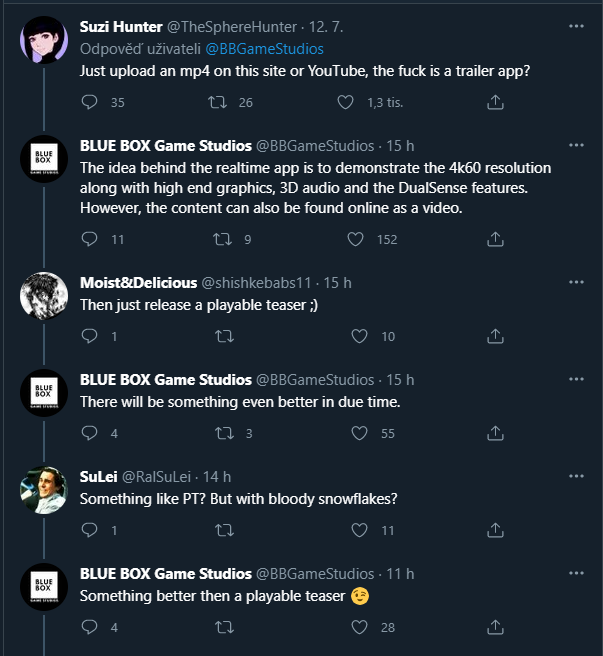Share the 'something even better' tweet
Viewport: 603px width, 656px height.
(495, 433)
